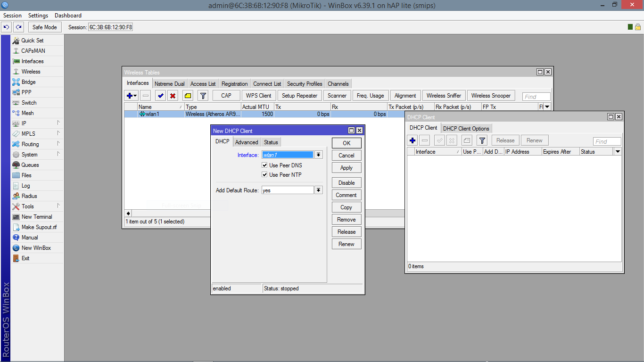Toggle Safe Mode button

44,27
